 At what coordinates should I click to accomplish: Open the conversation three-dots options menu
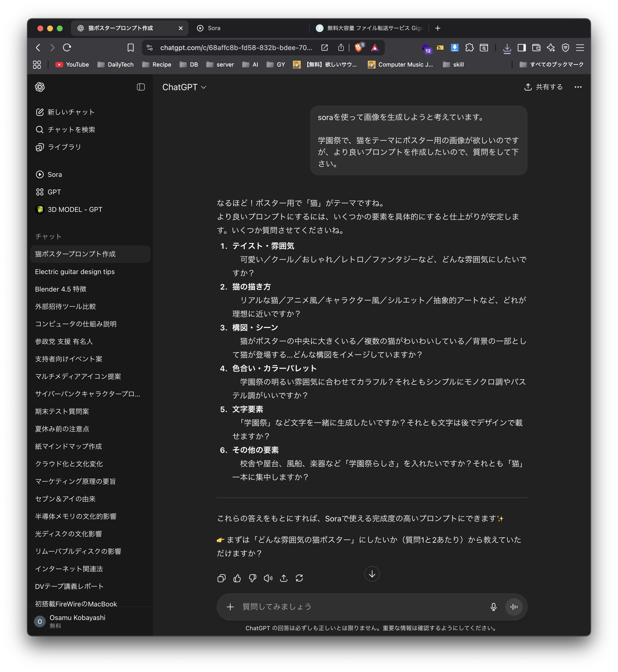pos(578,87)
